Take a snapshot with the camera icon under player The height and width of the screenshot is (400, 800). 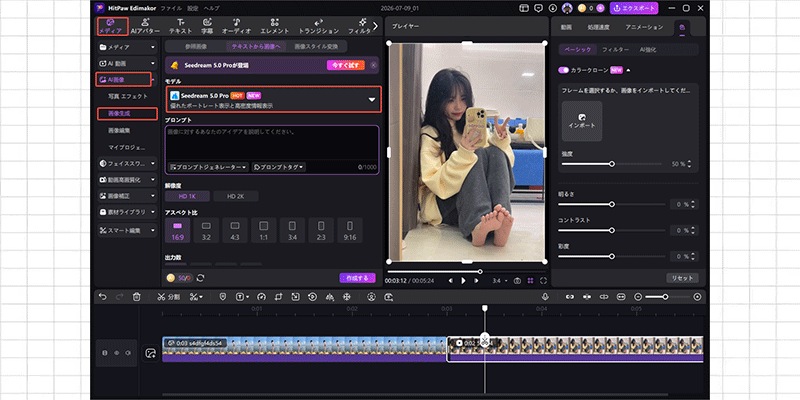517,281
